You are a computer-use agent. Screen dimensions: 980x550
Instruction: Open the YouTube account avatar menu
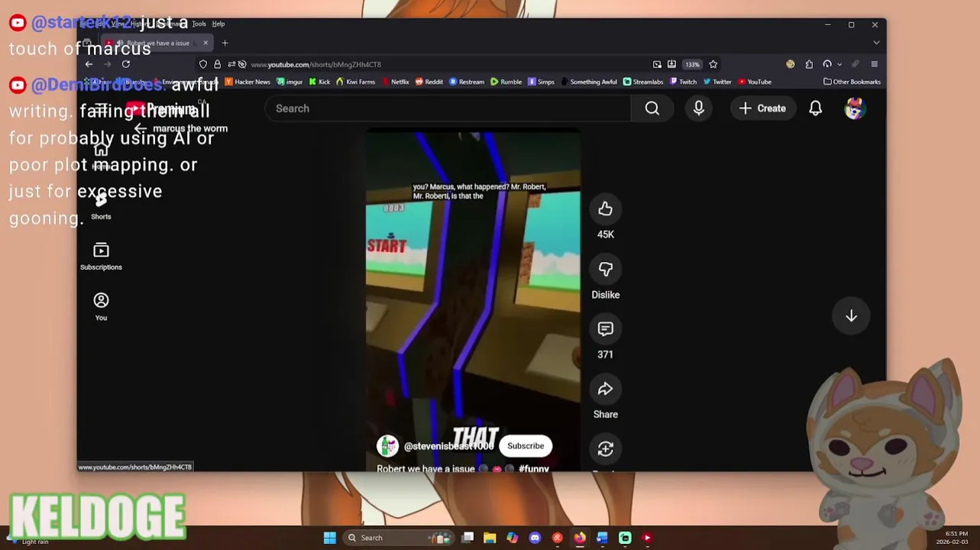click(x=854, y=108)
